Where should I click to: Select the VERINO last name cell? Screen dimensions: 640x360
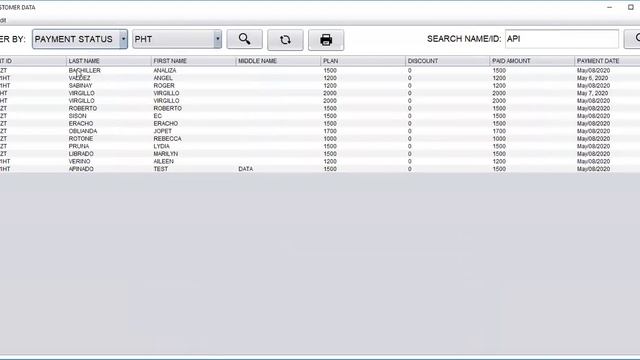point(80,162)
